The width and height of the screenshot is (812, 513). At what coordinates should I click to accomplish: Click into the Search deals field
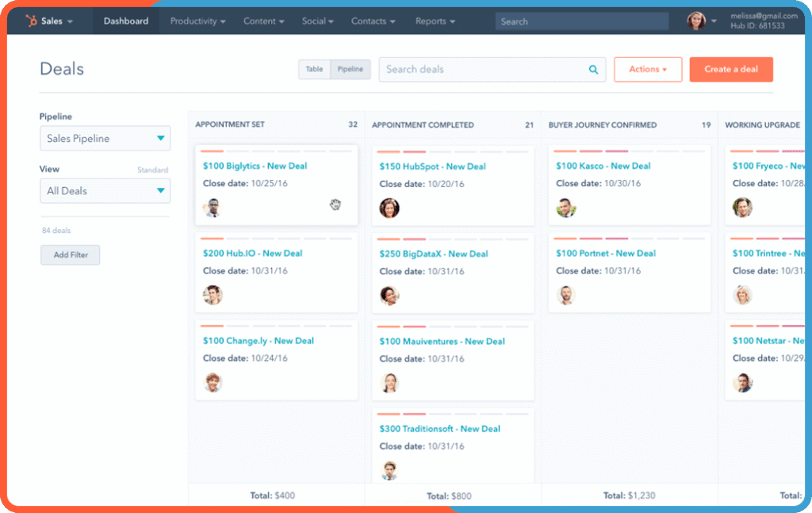point(476,69)
